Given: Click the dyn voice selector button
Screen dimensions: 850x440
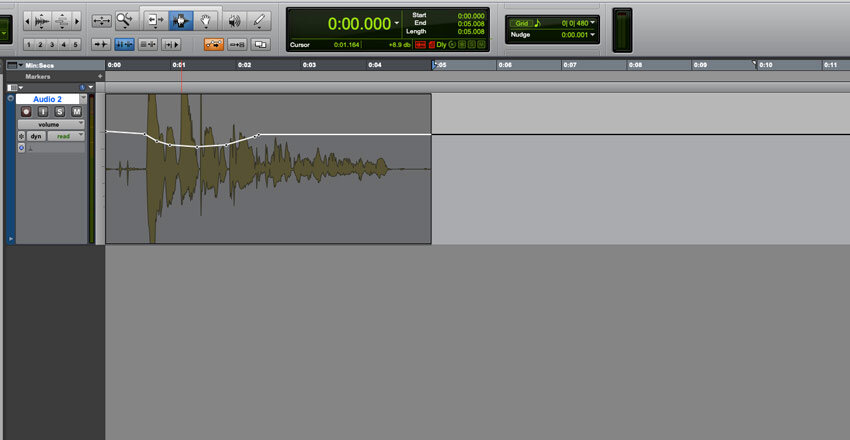Looking at the screenshot, I should click(x=36, y=136).
